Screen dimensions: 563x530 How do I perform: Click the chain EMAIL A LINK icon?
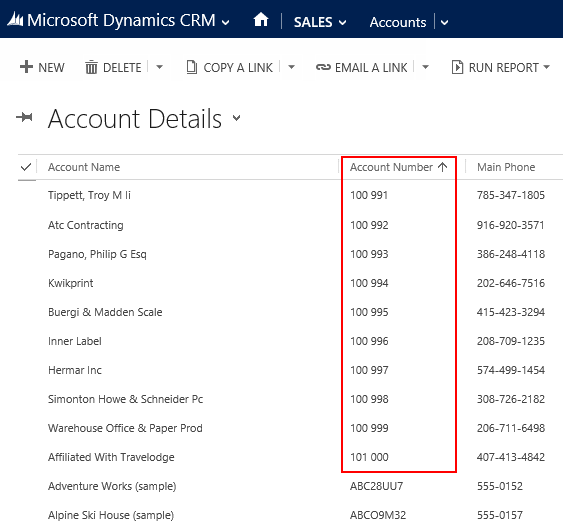323,67
